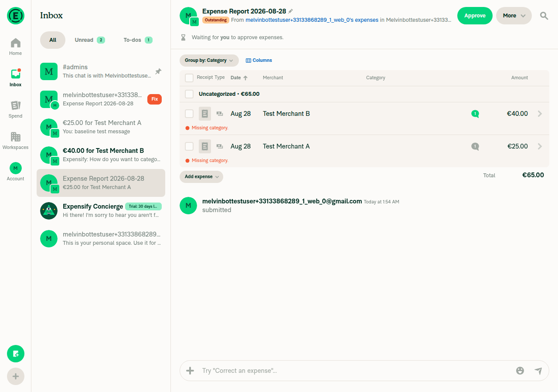Open the €40.00 for Test Merchant B chat

click(x=101, y=155)
